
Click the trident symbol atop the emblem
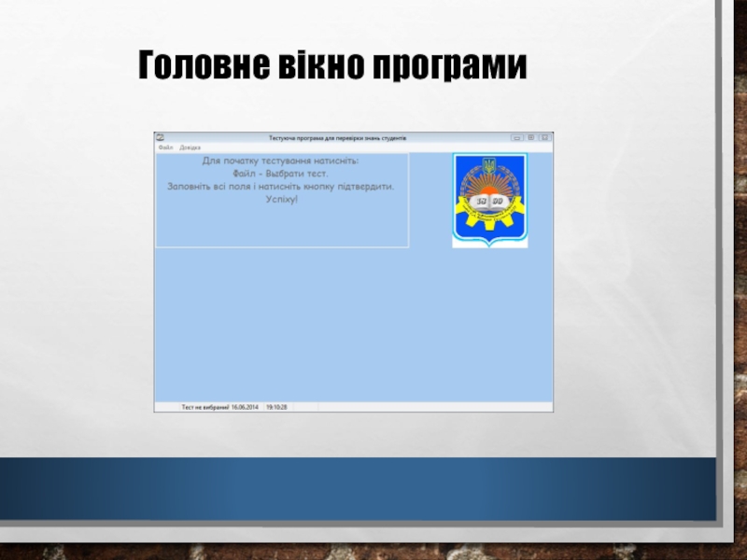point(489,165)
